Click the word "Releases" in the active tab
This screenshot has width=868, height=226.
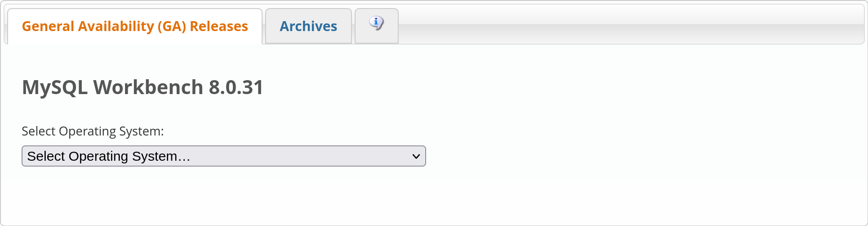[x=219, y=27]
